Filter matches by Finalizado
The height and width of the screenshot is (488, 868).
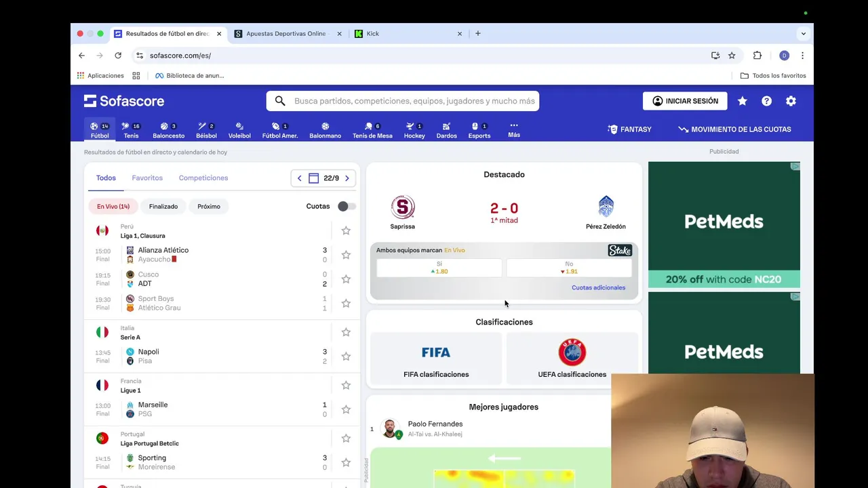(x=163, y=206)
